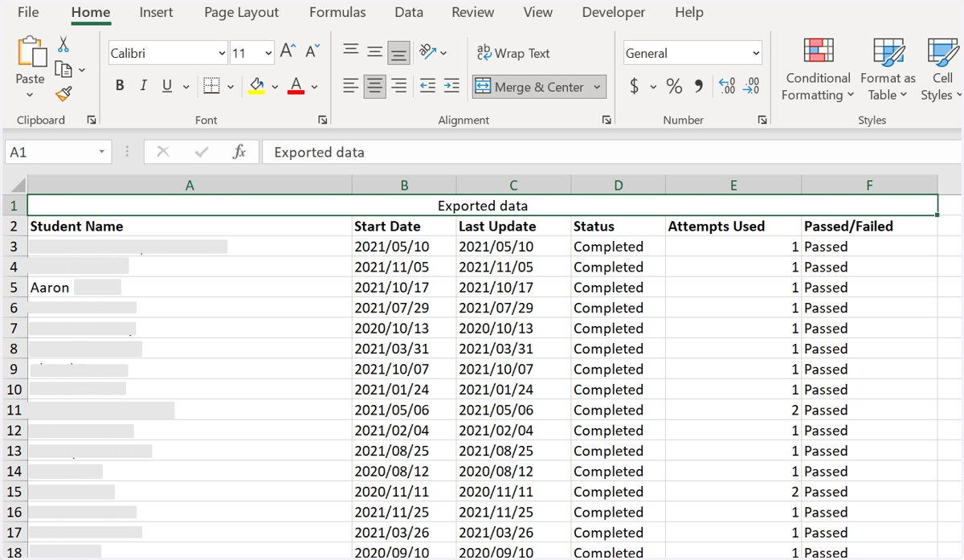The image size is (964, 560).
Task: Expand font color dropdown arrow
Action: 314,87
